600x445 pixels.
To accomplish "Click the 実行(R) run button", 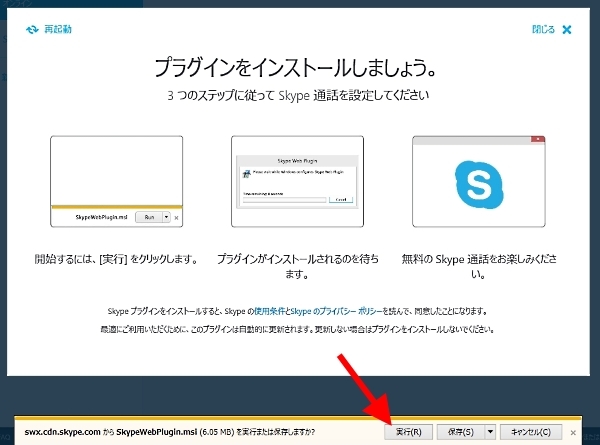I will (x=408, y=432).
